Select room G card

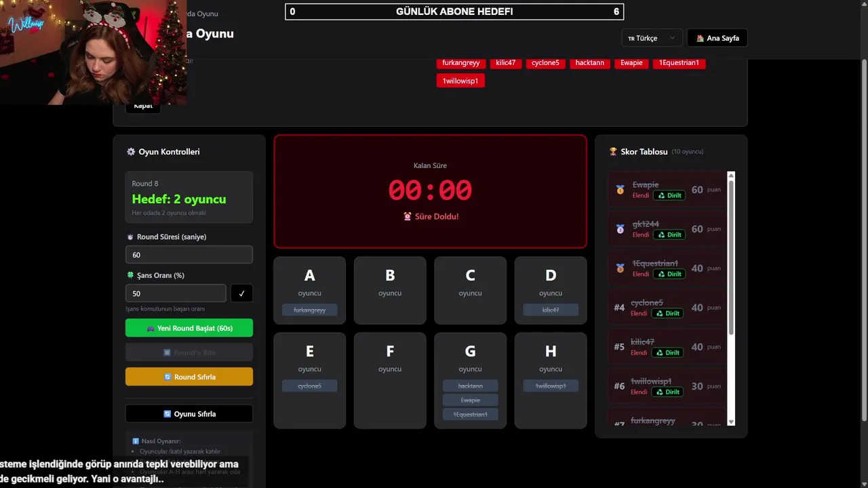470,380
